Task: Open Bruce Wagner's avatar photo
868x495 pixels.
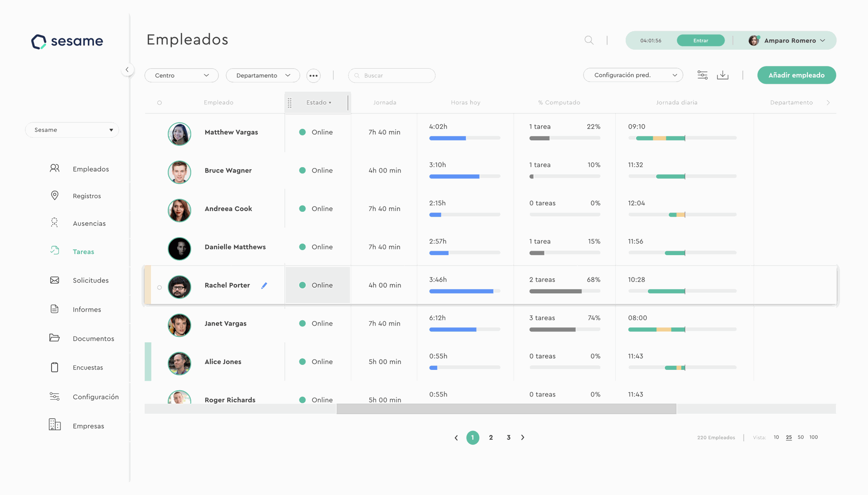Action: click(179, 173)
